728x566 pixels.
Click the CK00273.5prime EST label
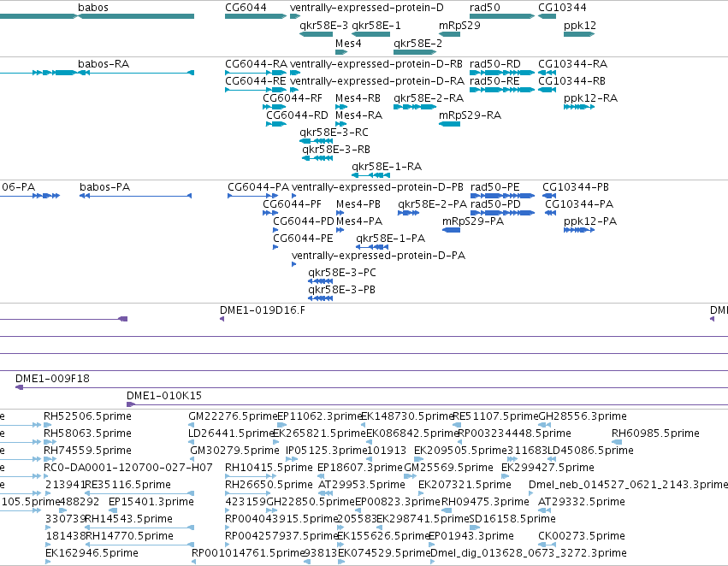click(x=582, y=536)
